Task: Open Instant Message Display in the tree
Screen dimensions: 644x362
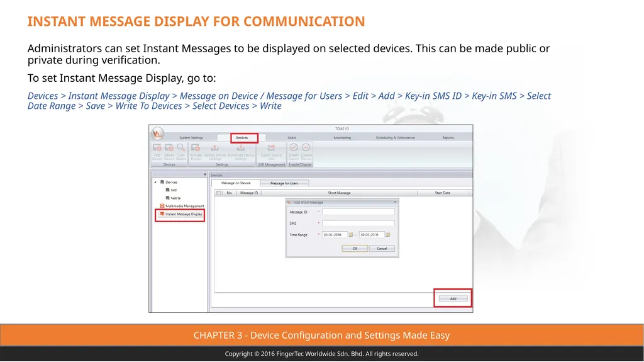Action: pos(180,214)
